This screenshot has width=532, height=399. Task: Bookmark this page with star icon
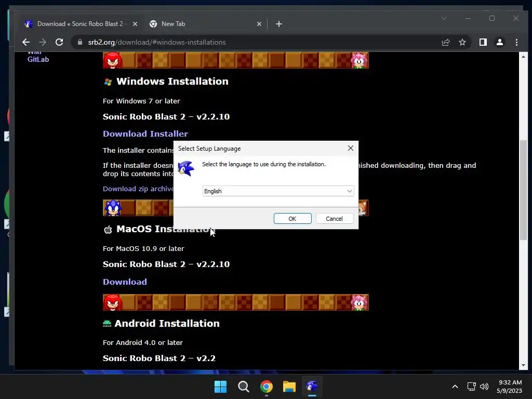pyautogui.click(x=462, y=42)
